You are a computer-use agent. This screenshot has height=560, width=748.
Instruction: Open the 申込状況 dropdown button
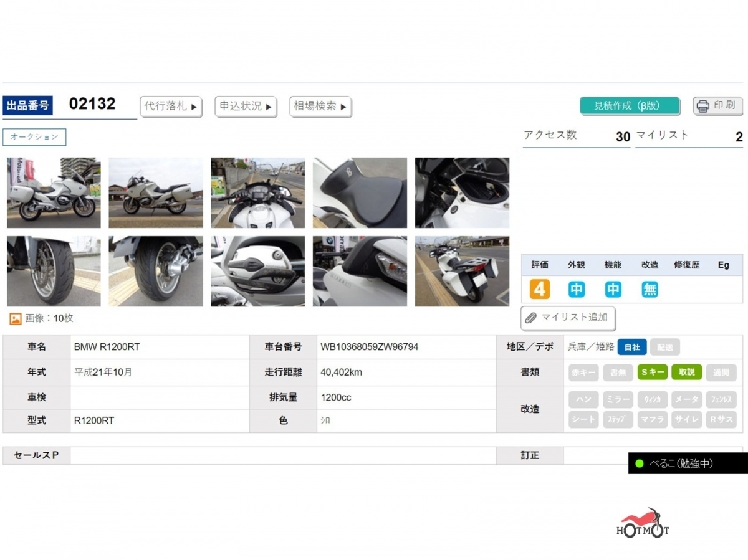click(246, 107)
